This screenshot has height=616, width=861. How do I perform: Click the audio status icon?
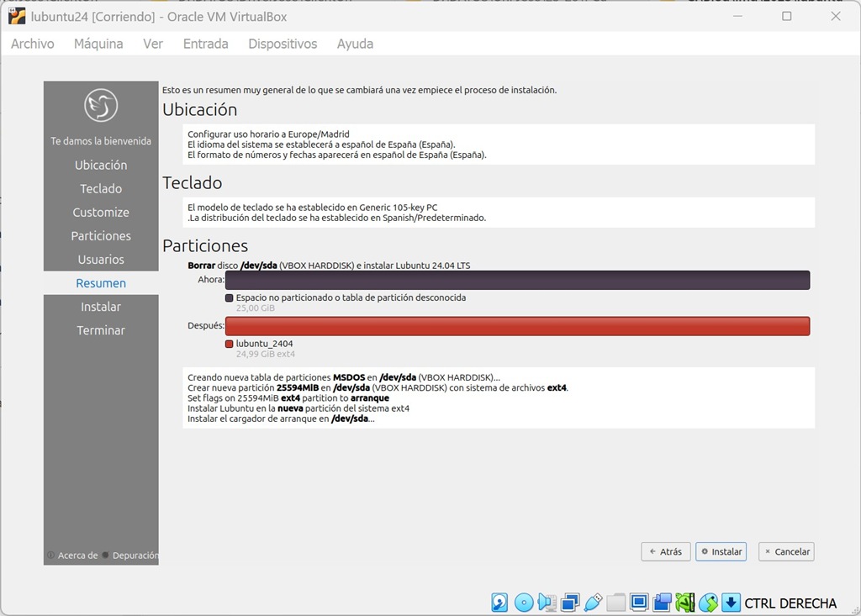click(x=547, y=603)
